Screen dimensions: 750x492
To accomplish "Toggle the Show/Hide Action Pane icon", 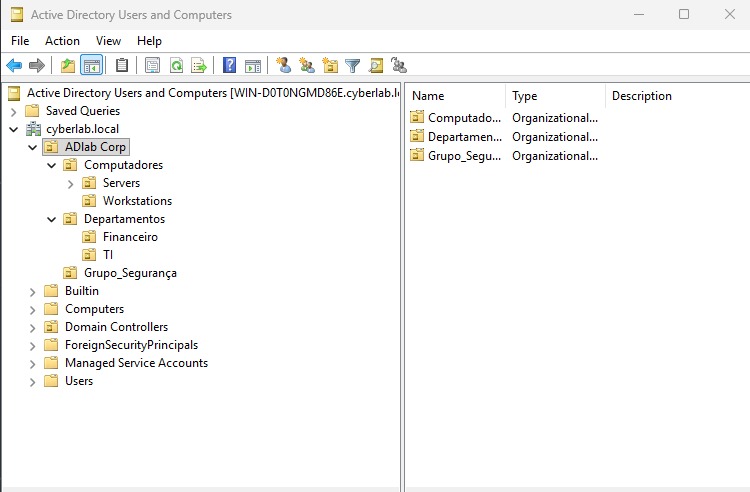I will click(x=253, y=65).
